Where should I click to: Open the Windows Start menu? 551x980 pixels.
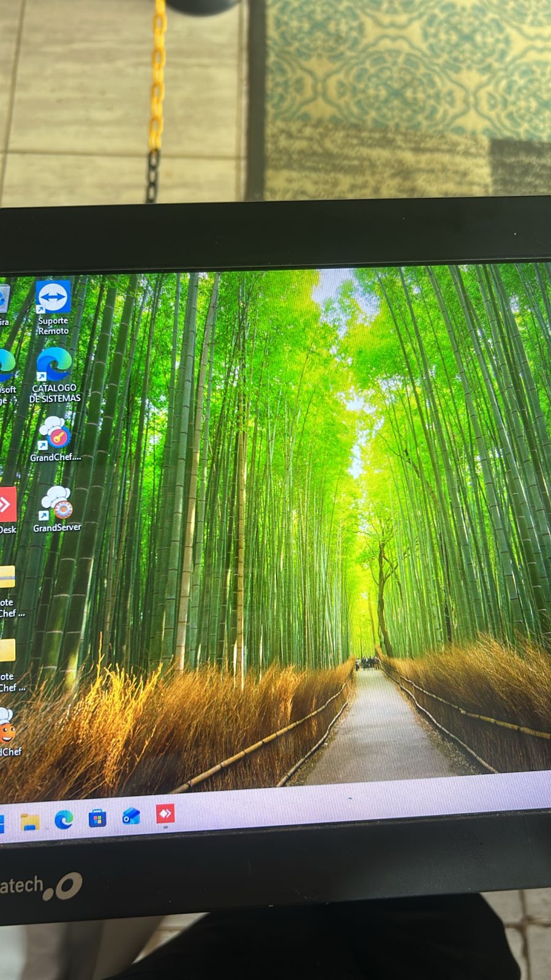point(2,824)
